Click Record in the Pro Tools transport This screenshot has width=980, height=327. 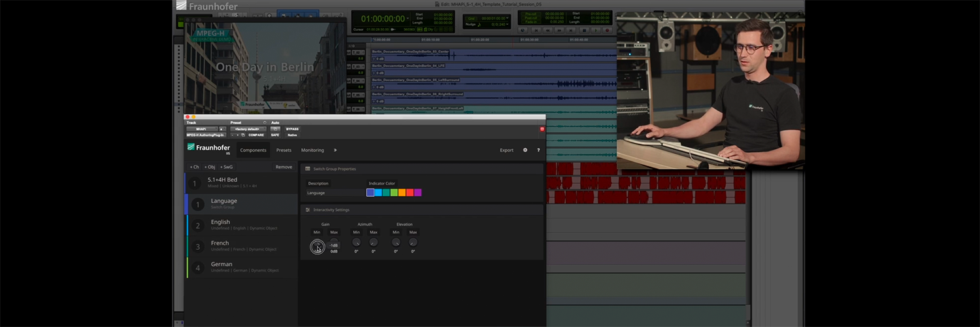(607, 30)
